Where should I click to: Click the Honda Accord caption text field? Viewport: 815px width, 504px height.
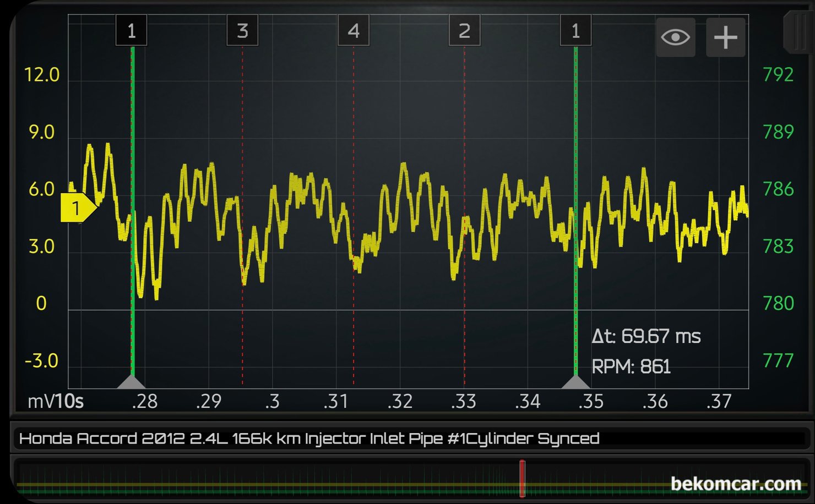click(x=308, y=439)
